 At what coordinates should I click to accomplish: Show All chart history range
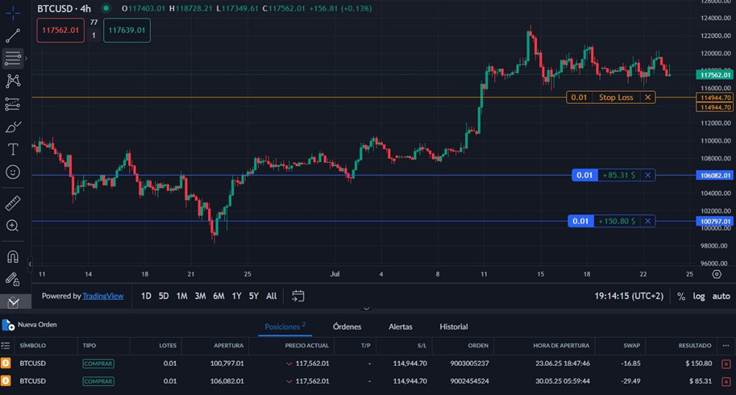click(x=271, y=296)
